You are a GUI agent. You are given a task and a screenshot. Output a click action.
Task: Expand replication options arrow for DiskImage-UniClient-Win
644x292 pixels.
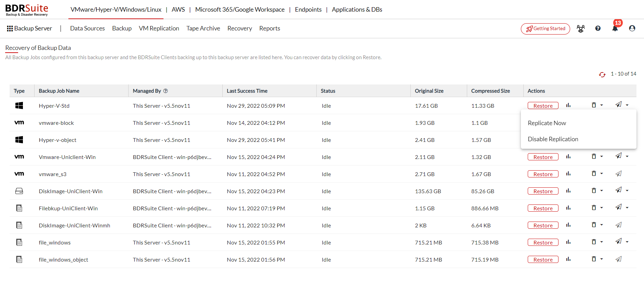point(627,191)
